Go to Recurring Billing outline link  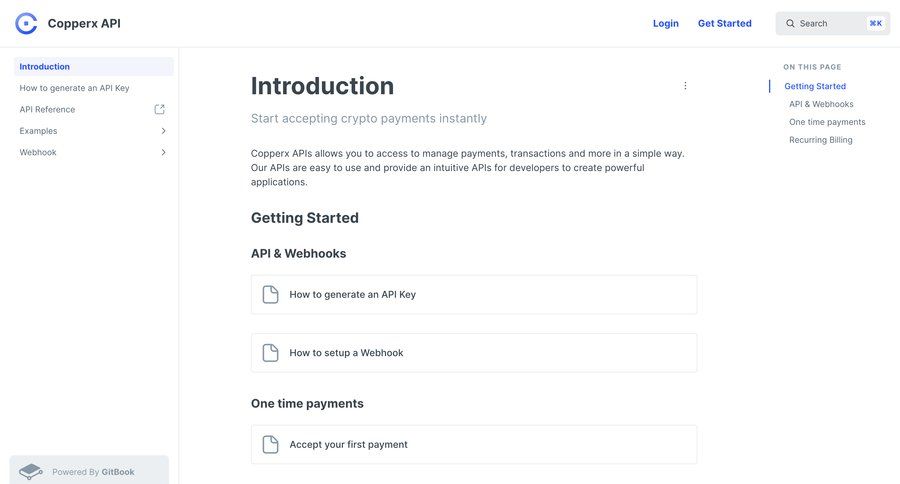(x=821, y=140)
